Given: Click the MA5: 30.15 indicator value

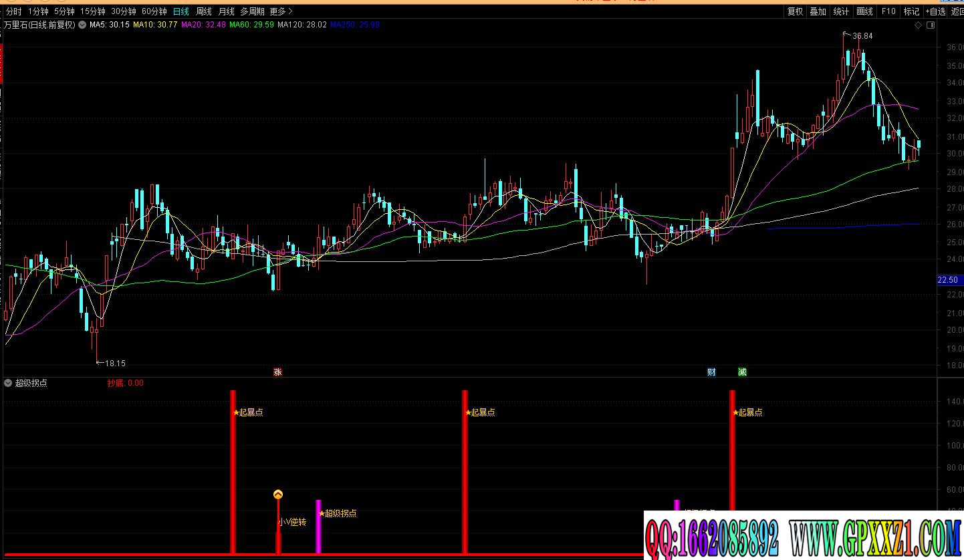Looking at the screenshot, I should 110,25.
